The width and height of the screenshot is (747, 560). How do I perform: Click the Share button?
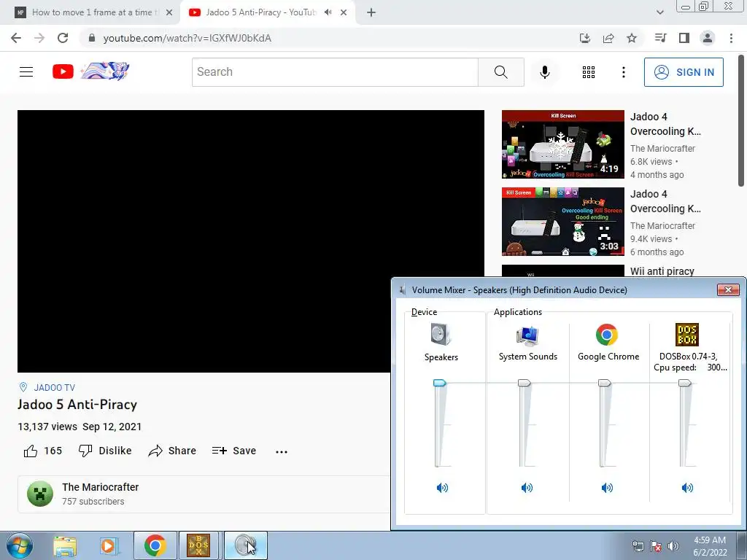[172, 451]
